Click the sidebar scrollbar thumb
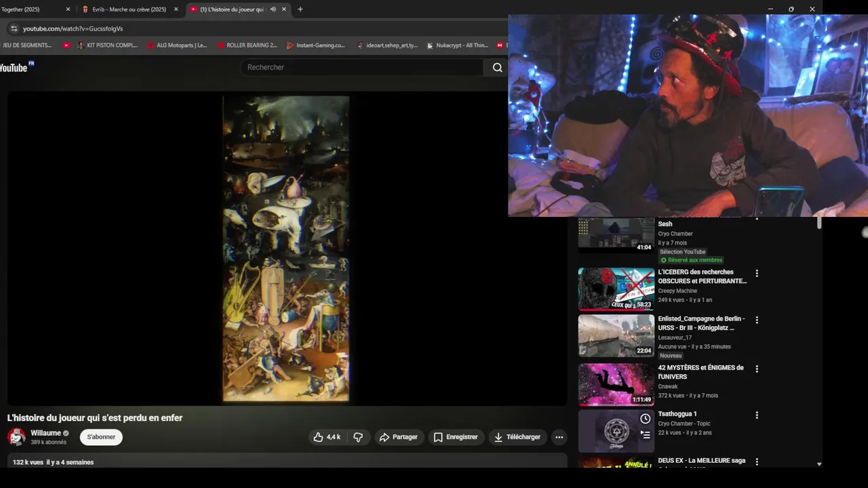The width and height of the screenshot is (868, 488). (819, 223)
